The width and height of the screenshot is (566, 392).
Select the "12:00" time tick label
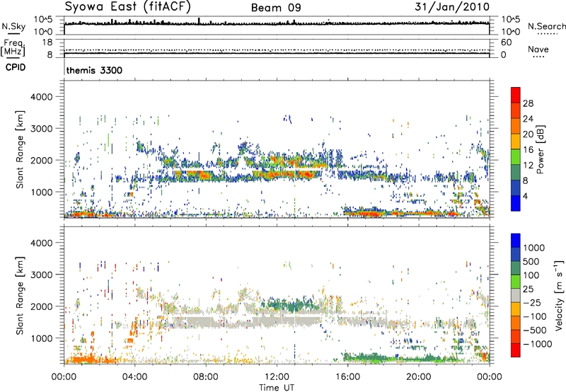(x=277, y=377)
